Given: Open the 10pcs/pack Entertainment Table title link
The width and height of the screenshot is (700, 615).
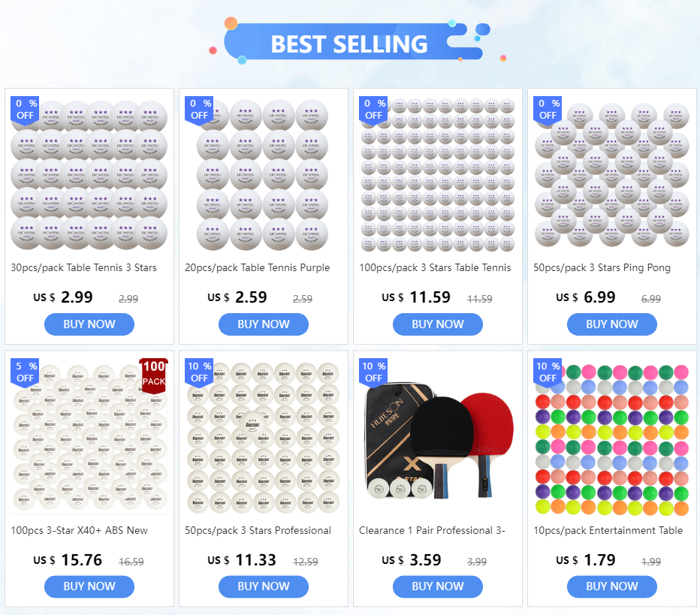Looking at the screenshot, I should point(608,530).
